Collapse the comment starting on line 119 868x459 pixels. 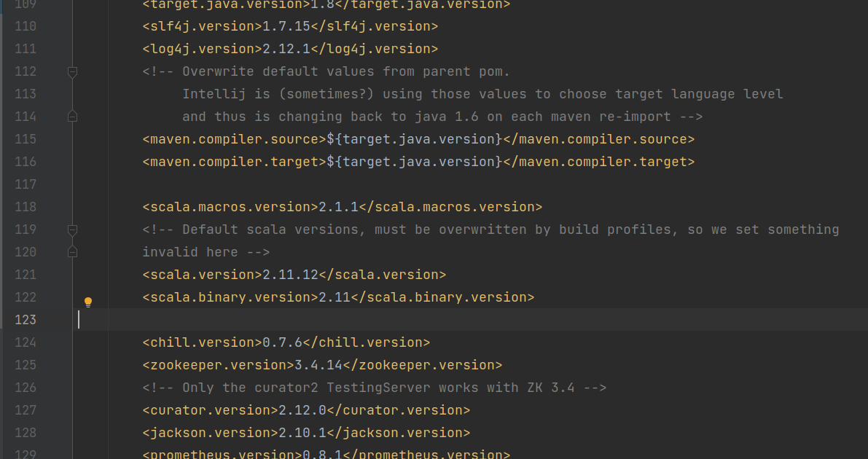pyautogui.click(x=72, y=229)
